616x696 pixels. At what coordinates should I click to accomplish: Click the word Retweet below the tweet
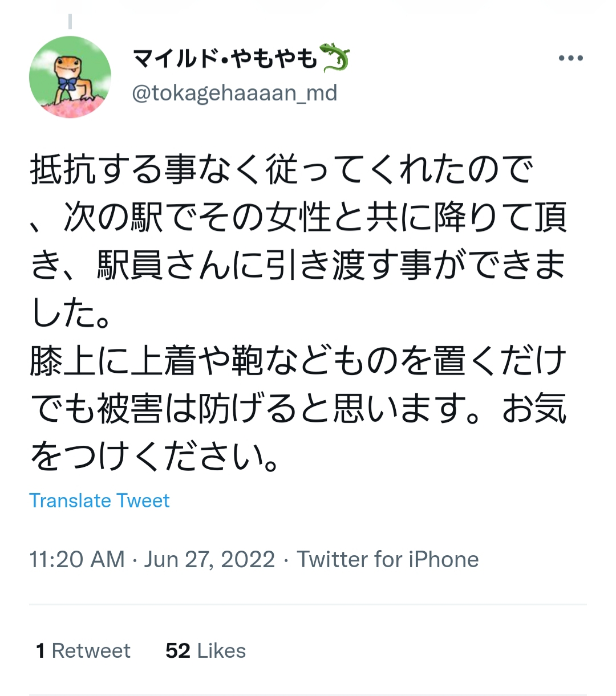coord(91,650)
